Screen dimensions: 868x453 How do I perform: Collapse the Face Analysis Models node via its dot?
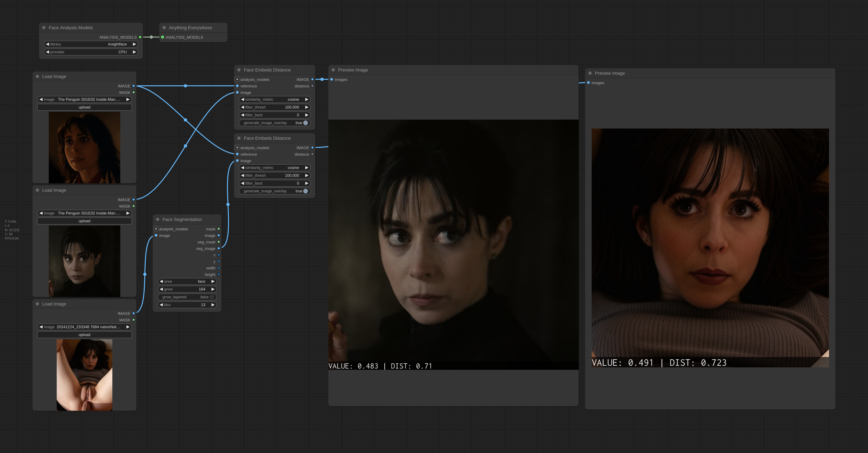click(x=44, y=28)
